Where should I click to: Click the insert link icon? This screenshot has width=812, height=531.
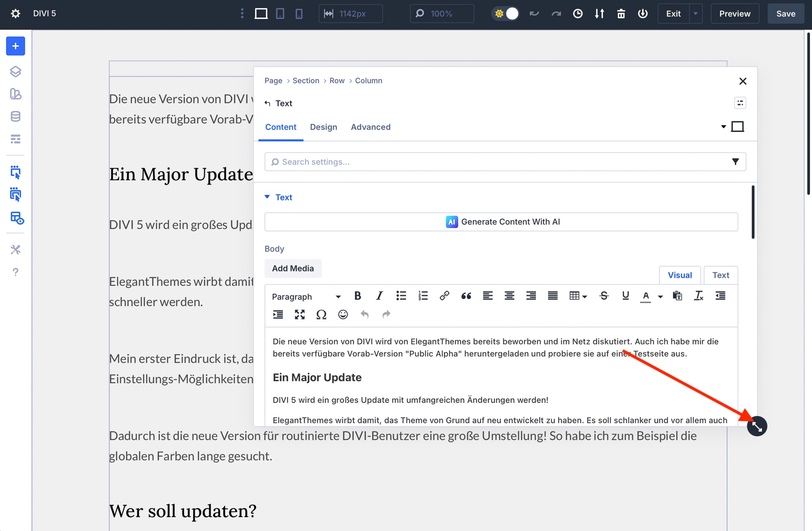[x=444, y=296]
